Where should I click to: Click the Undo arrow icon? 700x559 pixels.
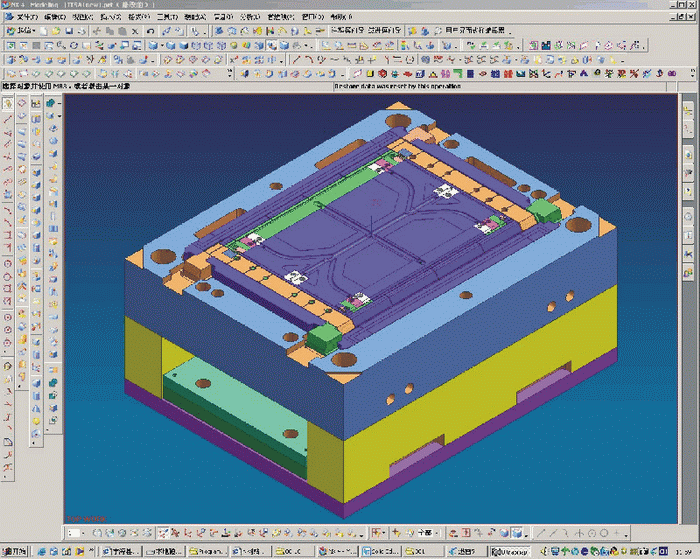click(151, 31)
